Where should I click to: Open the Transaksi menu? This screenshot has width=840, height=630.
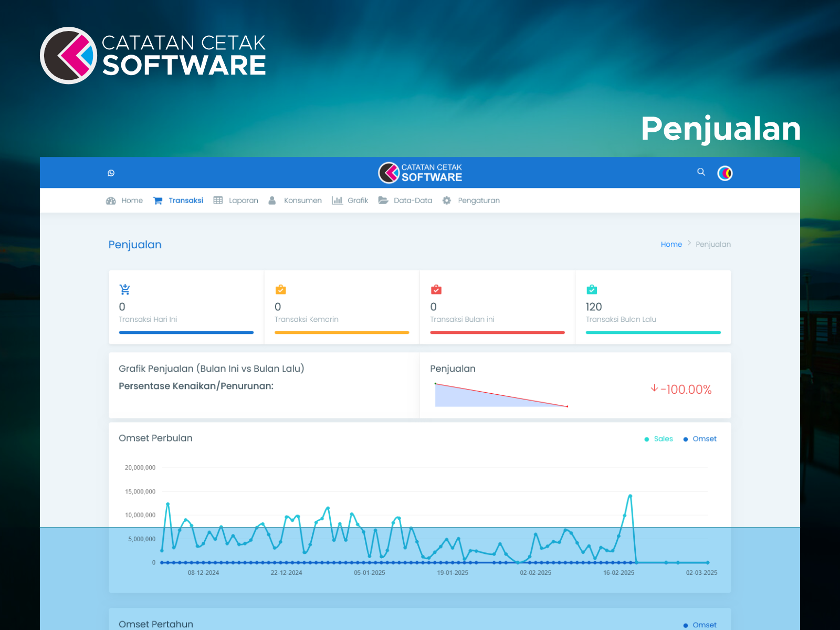point(186,201)
